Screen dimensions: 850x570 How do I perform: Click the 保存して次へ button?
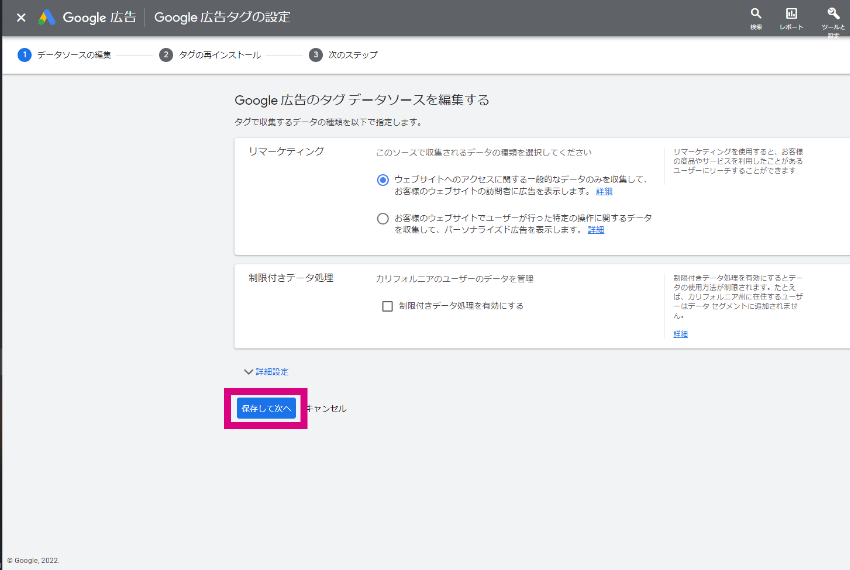(x=266, y=408)
